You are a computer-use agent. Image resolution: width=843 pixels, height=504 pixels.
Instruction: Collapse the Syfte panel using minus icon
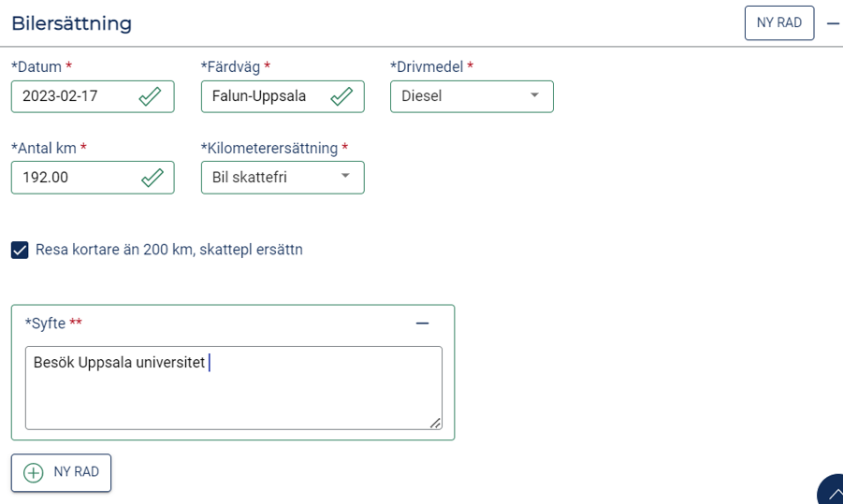422,324
